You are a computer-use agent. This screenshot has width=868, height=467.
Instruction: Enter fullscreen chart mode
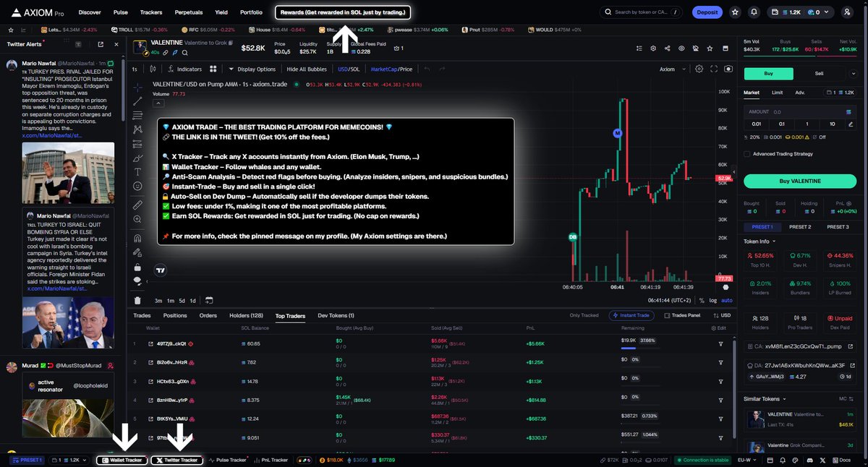pos(714,69)
